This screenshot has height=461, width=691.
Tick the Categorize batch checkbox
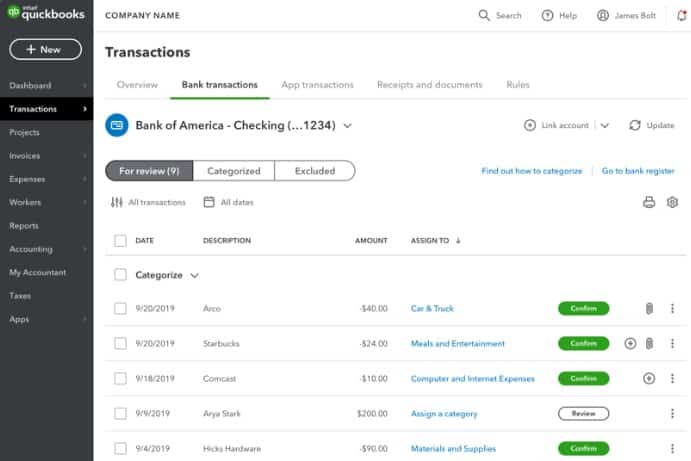120,275
